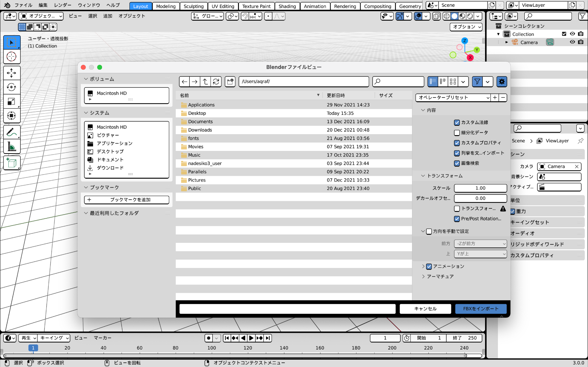Choose the Add Cube tool

12,163
